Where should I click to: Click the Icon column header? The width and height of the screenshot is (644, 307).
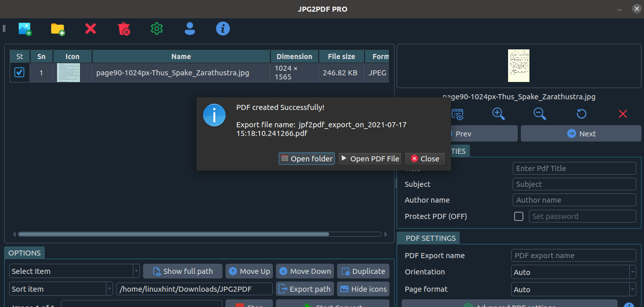tap(72, 57)
